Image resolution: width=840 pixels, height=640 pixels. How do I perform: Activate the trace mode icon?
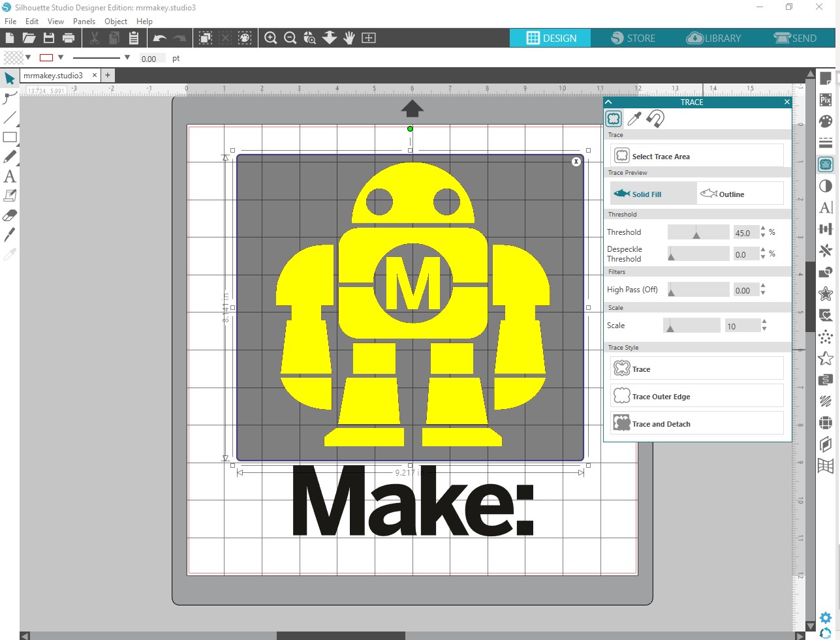tap(614, 119)
